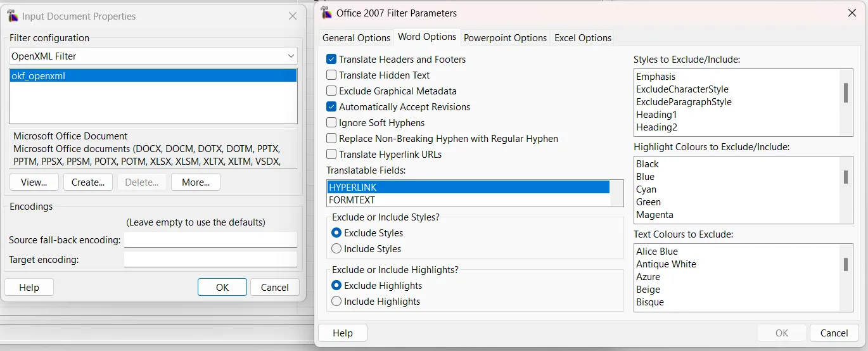The width and height of the screenshot is (868, 351).
Task: Select Green highlight colour
Action: point(648,202)
